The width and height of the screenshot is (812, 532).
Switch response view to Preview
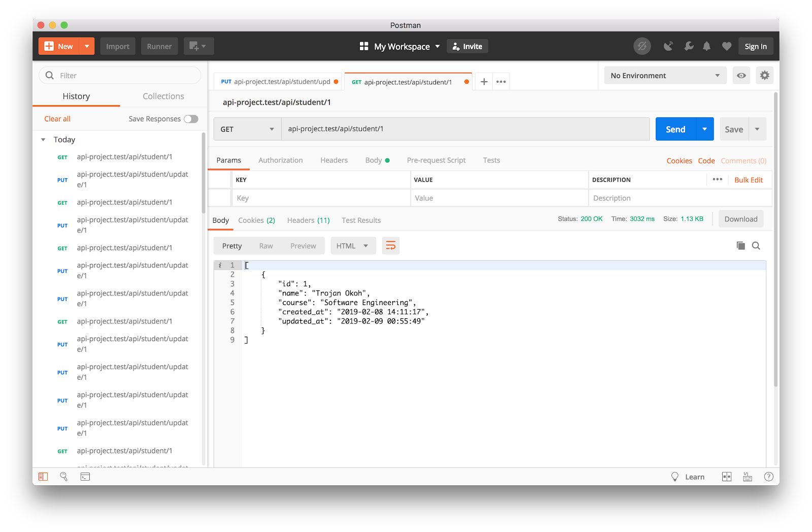pos(303,246)
